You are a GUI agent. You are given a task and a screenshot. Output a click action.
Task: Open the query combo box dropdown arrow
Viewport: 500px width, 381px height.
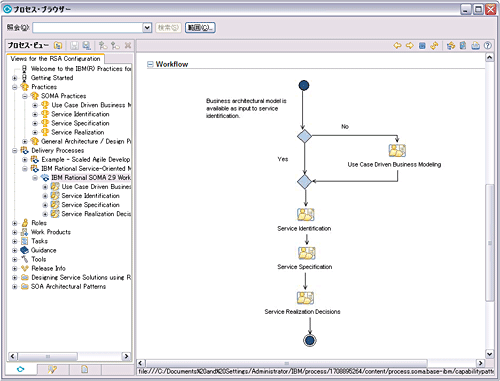147,28
